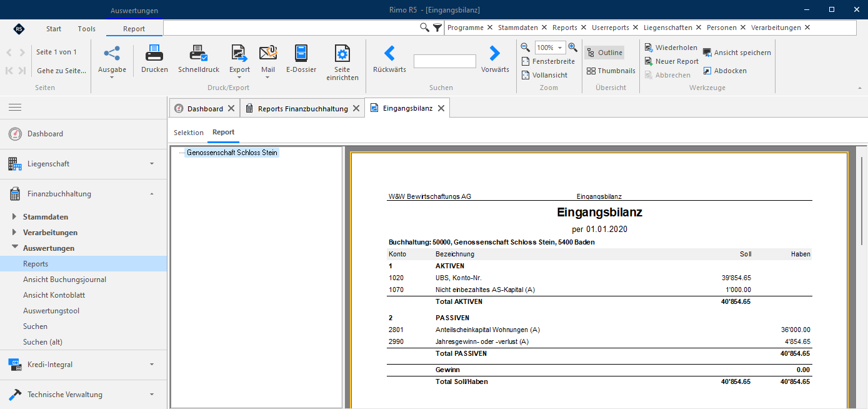Expand the Export dropdown arrow
This screenshot has width=868, height=409.
239,78
